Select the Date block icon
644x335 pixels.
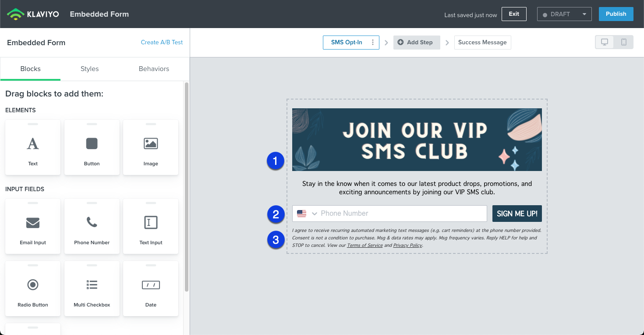[151, 285]
